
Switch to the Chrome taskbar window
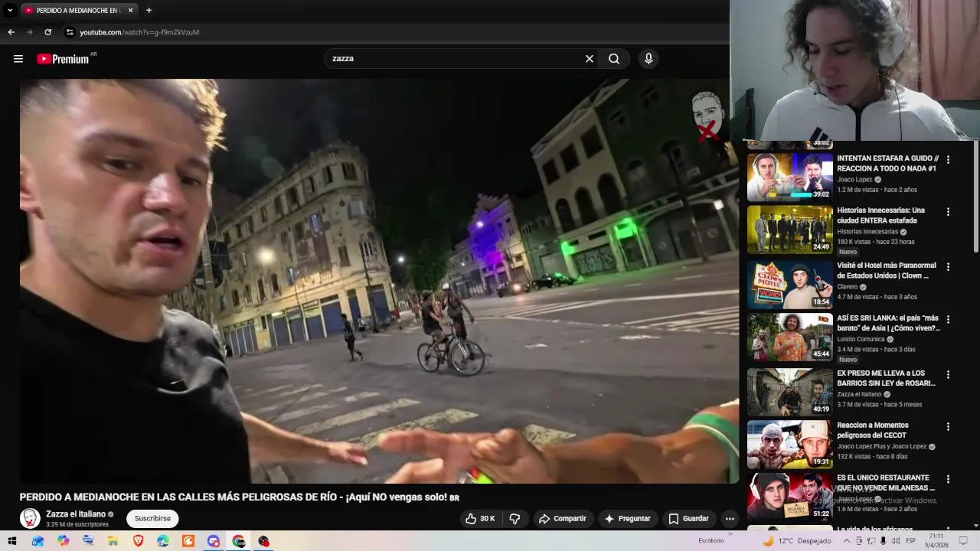[x=239, y=541]
